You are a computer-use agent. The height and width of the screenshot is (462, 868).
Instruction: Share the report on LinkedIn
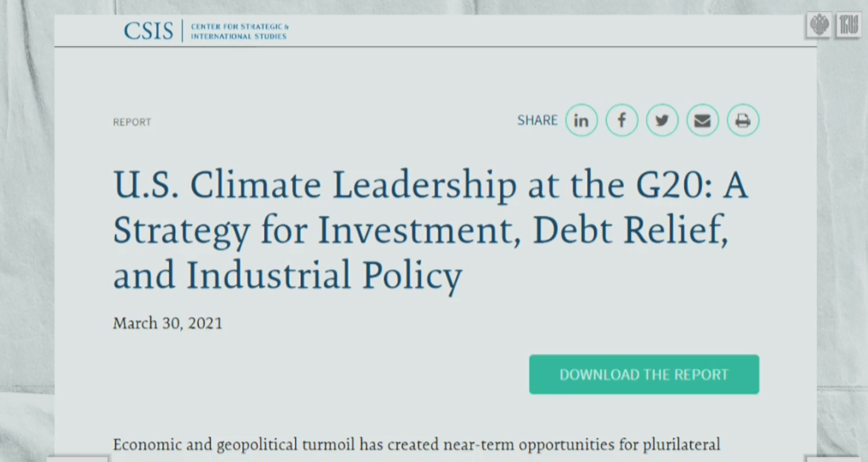point(582,121)
